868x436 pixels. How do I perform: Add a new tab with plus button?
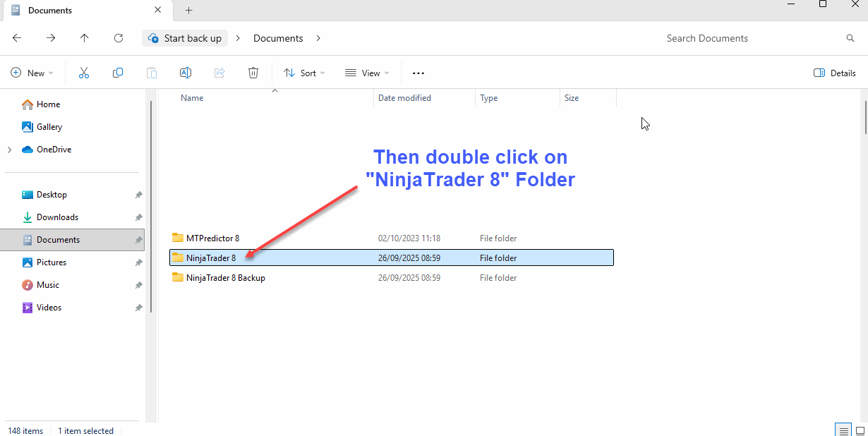pyautogui.click(x=188, y=11)
